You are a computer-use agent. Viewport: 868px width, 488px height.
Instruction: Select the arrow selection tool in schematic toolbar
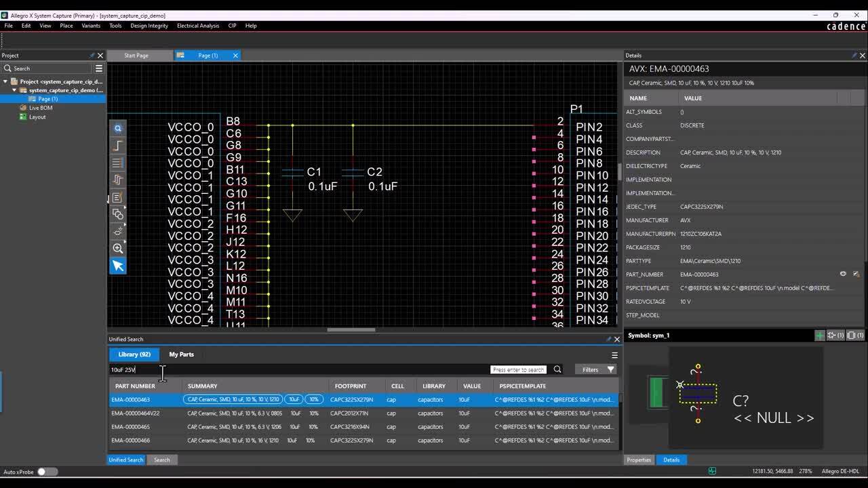pyautogui.click(x=117, y=265)
